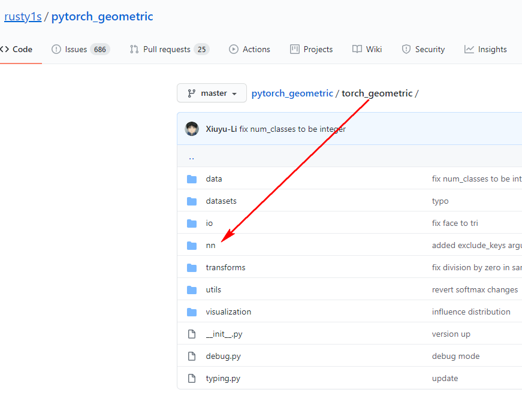Click the typing.py file icon
The height and width of the screenshot is (420, 522).
tap(192, 378)
